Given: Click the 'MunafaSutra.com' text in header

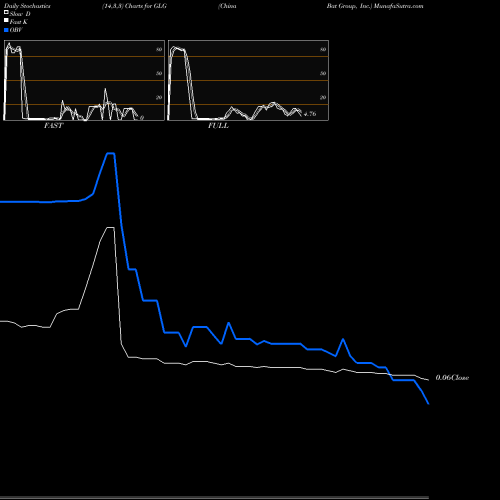Looking at the screenshot, I should click(398, 6).
